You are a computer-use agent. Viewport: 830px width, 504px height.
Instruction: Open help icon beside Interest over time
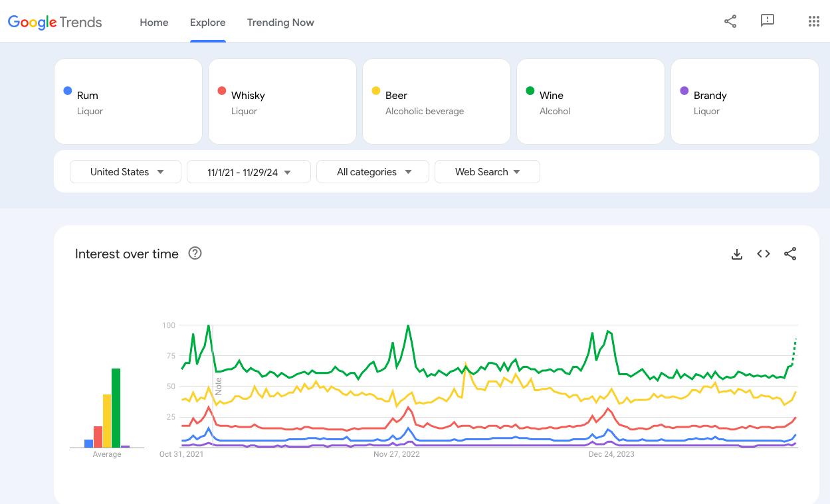click(195, 253)
